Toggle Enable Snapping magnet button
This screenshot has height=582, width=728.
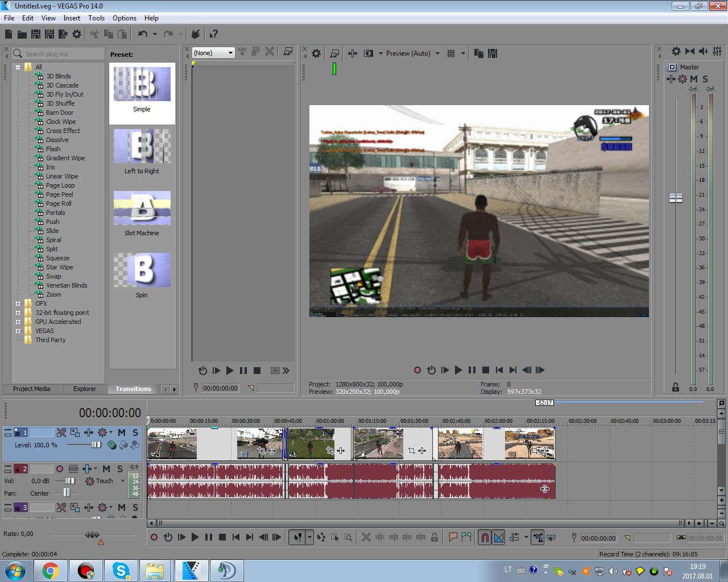(x=485, y=537)
